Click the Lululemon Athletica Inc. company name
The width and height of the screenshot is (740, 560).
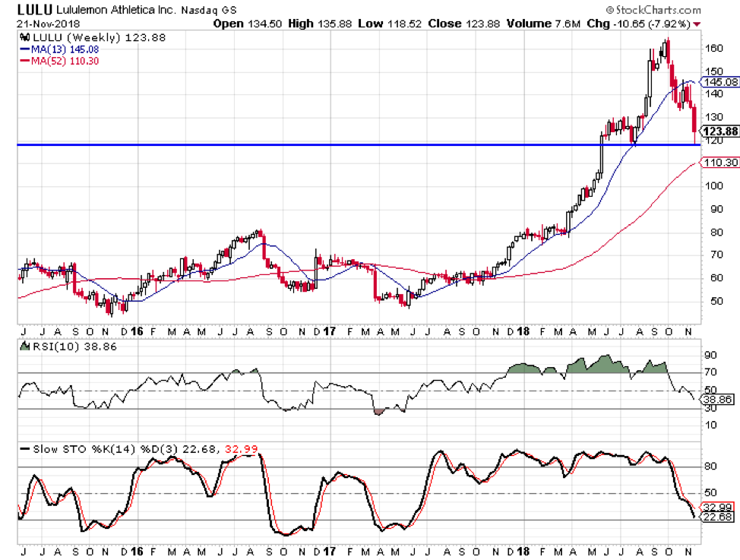[115, 9]
